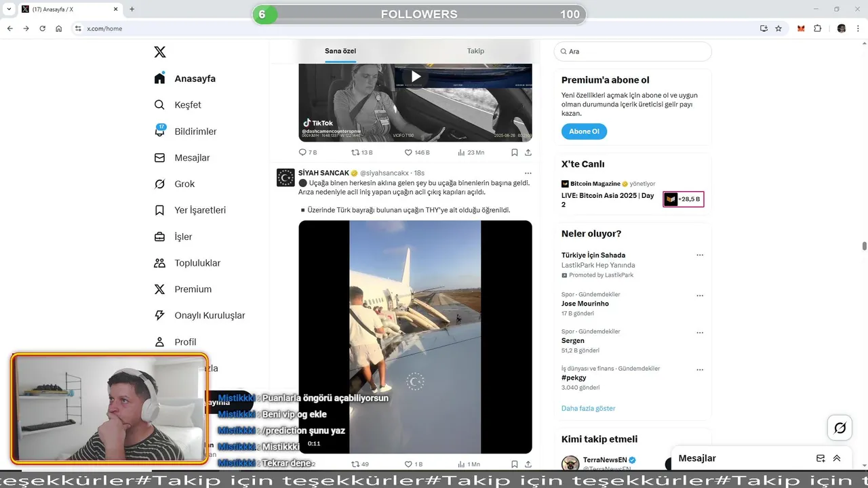The height and width of the screenshot is (488, 868).
Task: Like the post with 146 B likes
Action: (x=417, y=152)
